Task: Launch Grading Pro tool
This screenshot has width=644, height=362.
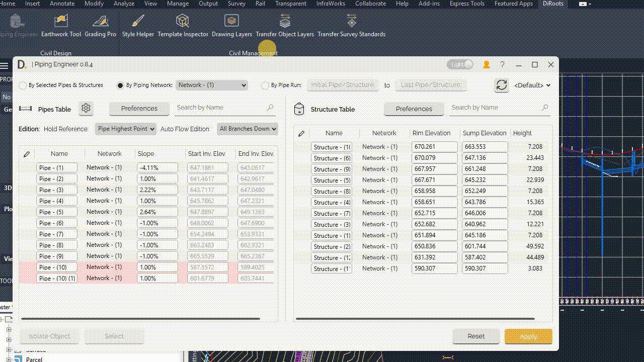Action: click(100, 26)
